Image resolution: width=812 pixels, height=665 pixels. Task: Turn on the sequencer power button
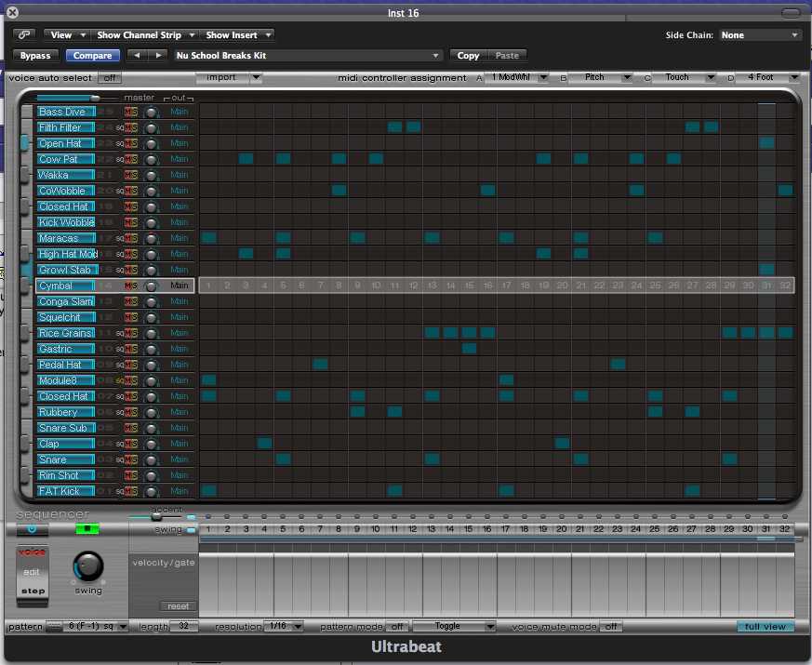coord(33,529)
